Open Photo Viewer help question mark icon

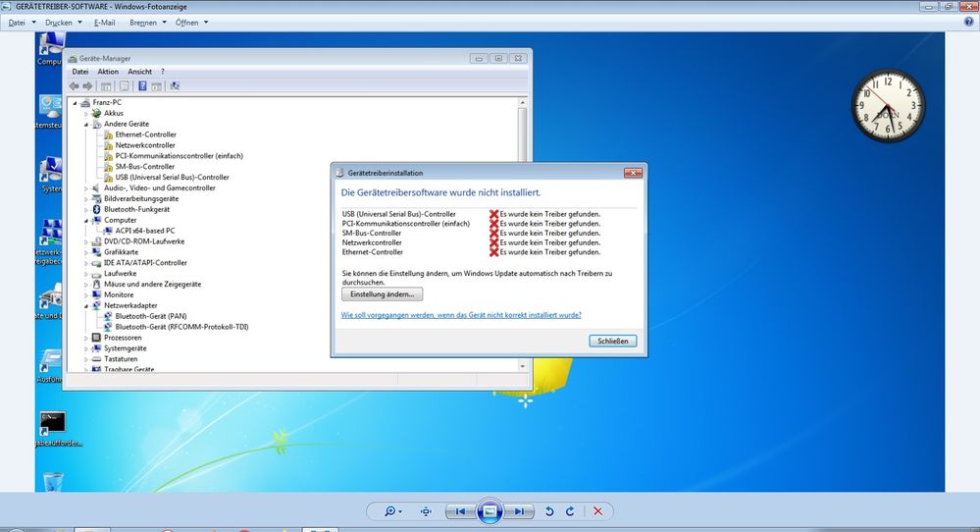[x=969, y=22]
